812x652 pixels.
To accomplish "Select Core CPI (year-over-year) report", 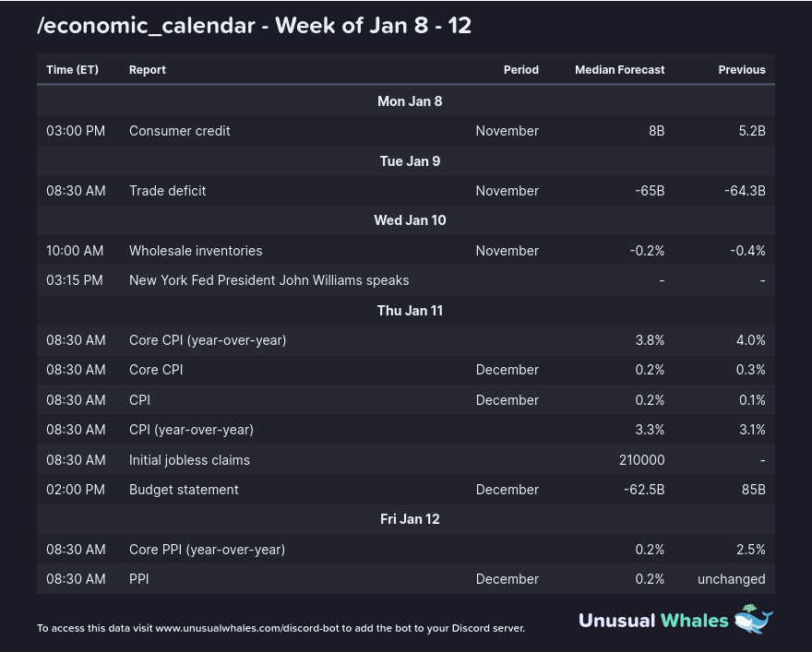I will (x=208, y=340).
